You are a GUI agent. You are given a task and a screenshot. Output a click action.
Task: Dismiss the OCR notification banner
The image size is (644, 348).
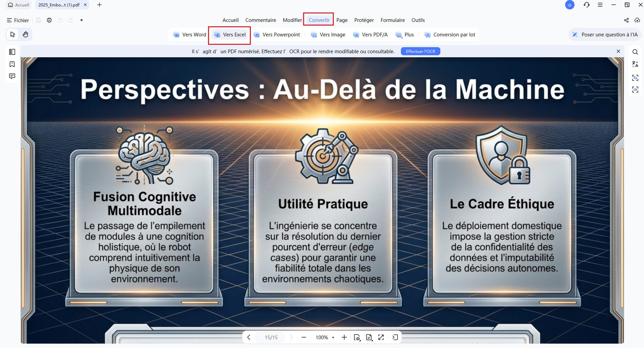618,51
